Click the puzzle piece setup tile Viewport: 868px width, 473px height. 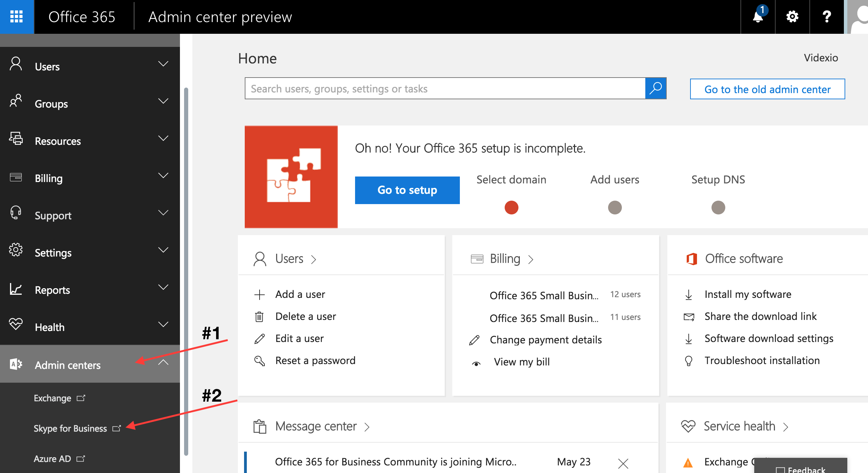(x=291, y=177)
